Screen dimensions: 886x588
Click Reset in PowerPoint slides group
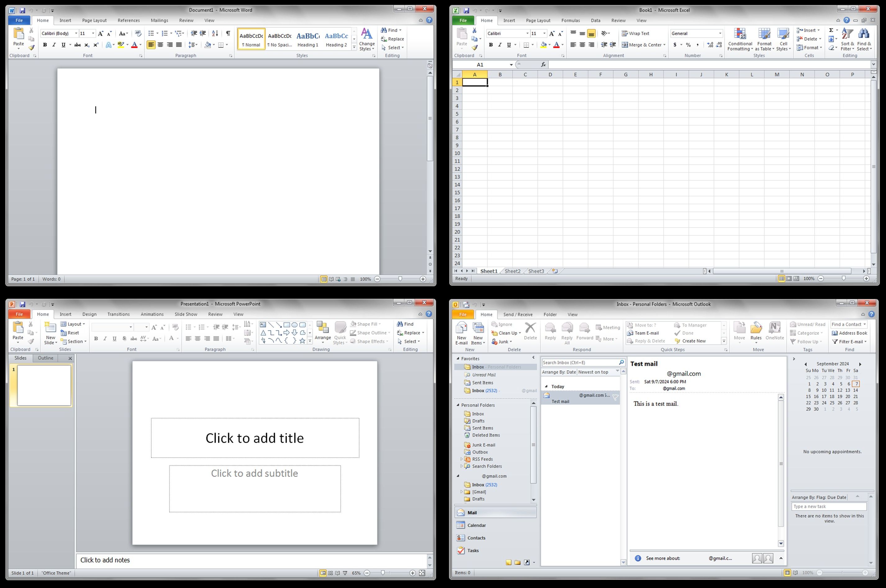70,332
